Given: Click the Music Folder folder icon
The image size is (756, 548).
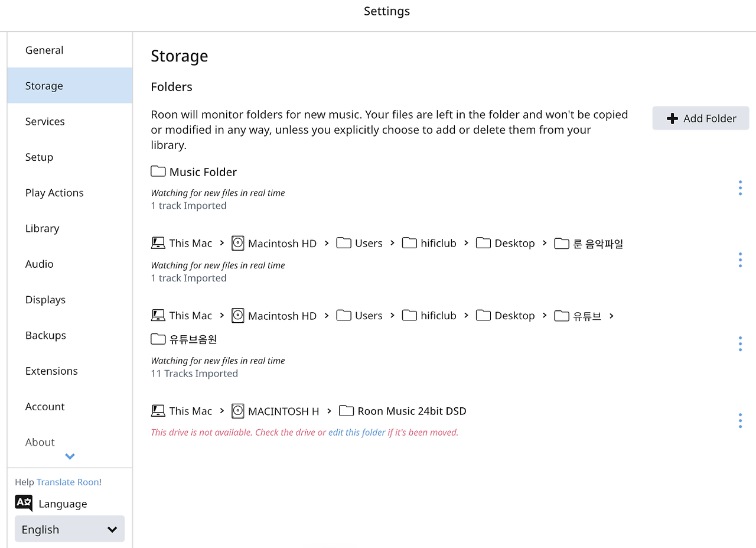Looking at the screenshot, I should coord(158,171).
